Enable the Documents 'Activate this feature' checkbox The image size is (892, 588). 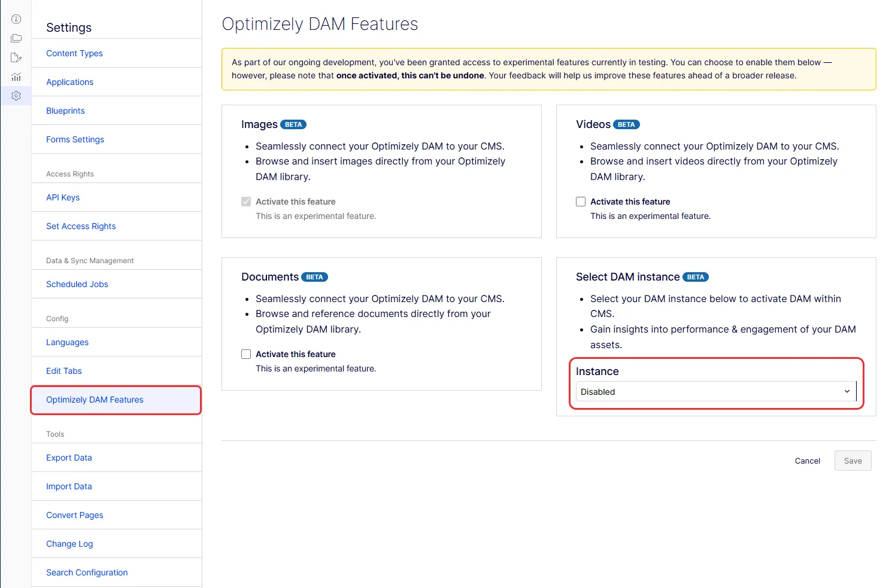[x=246, y=354]
